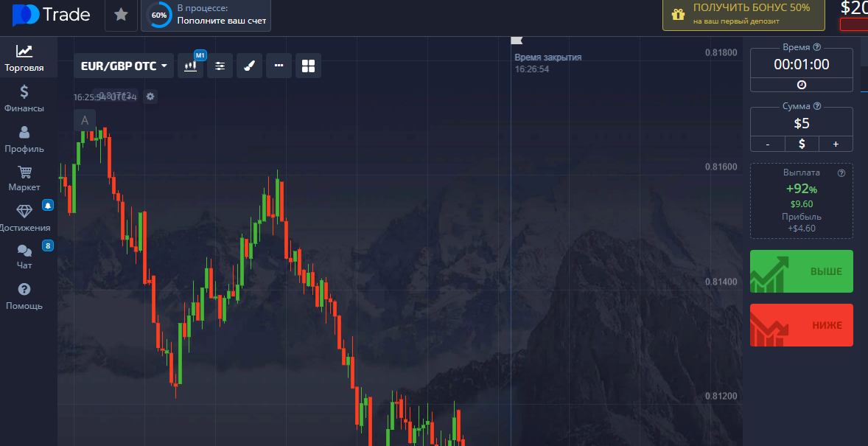The image size is (868, 446).
Task: Open the Достижения sidebar section
Action: [24, 217]
